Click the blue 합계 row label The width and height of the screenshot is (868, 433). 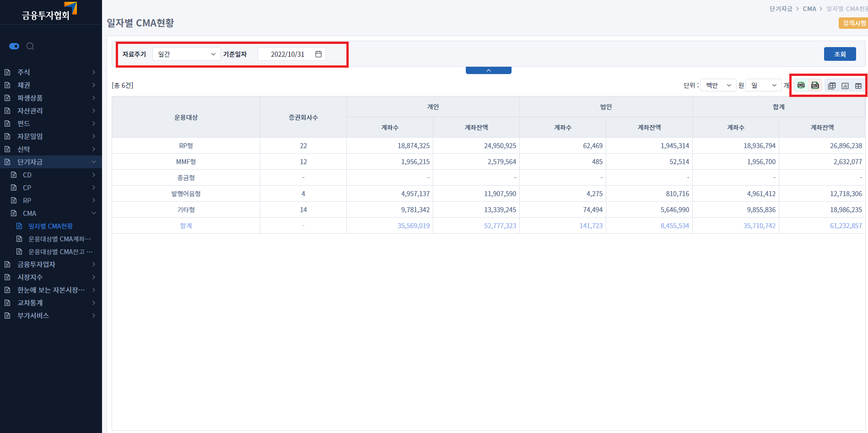(186, 225)
